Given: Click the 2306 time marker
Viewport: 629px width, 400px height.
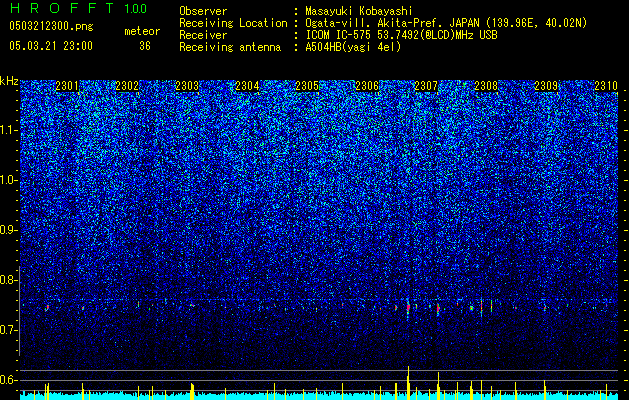Looking at the screenshot, I should pyautogui.click(x=367, y=86).
